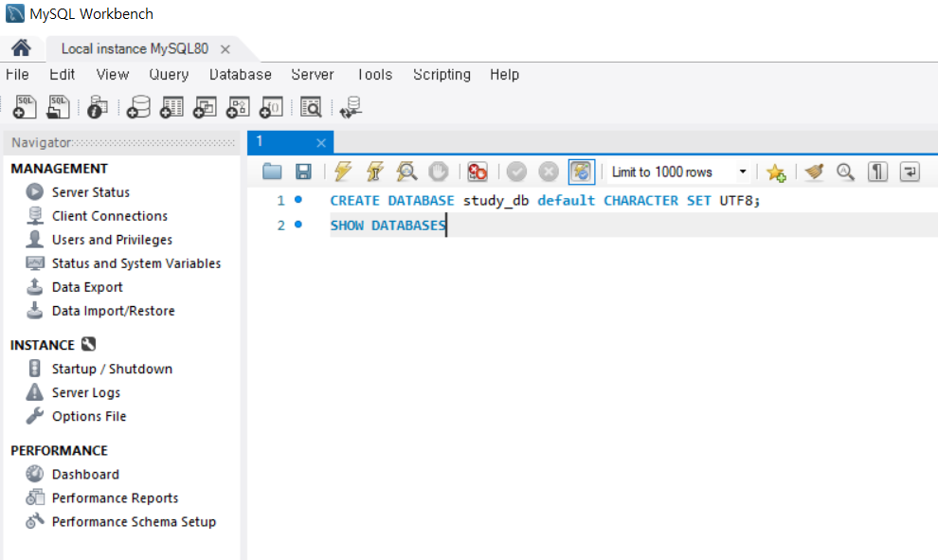
Task: Open Startup / Shutdown
Action: click(112, 369)
